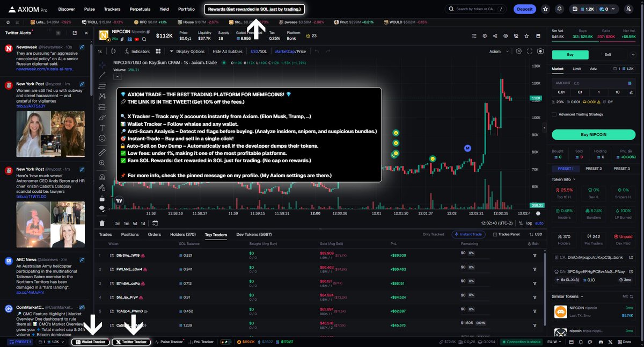Image resolution: width=644 pixels, height=347 pixels.
Task: Toggle Advanced Trading Strategy checkbox
Action: coord(554,114)
